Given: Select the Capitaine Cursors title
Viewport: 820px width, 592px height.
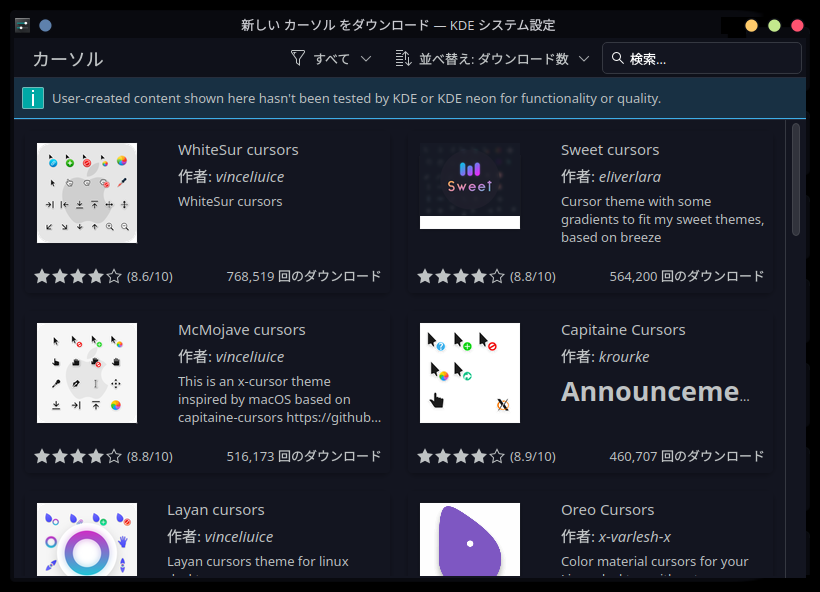Looking at the screenshot, I should [x=623, y=330].
